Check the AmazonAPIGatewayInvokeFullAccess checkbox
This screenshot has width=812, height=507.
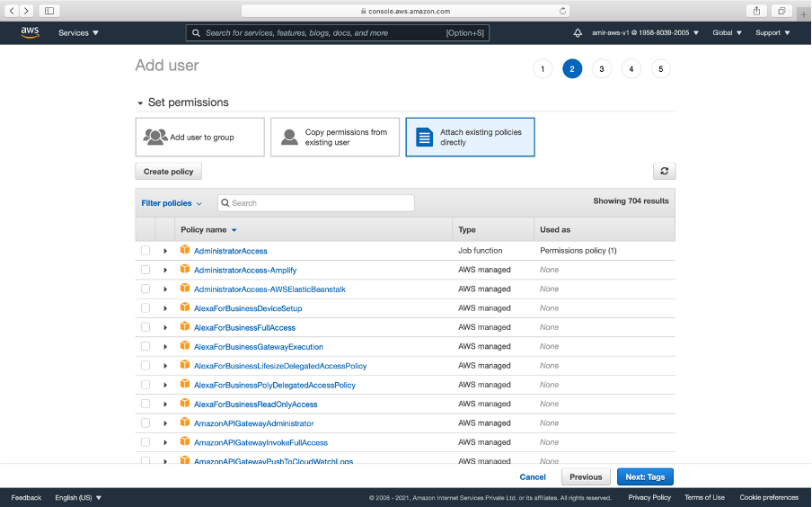click(x=146, y=442)
